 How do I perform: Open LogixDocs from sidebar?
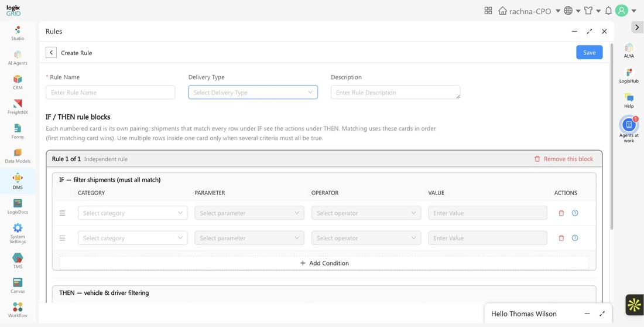tap(18, 207)
